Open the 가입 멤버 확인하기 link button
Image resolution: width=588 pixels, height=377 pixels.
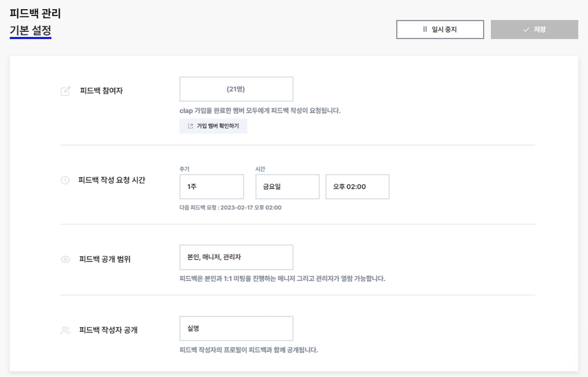coord(213,126)
